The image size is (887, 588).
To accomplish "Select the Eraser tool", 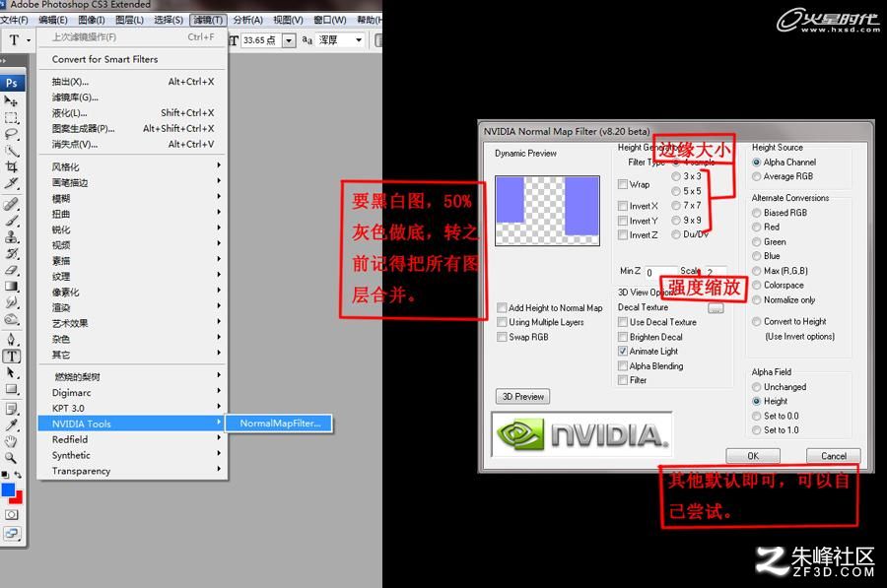I will (x=11, y=270).
